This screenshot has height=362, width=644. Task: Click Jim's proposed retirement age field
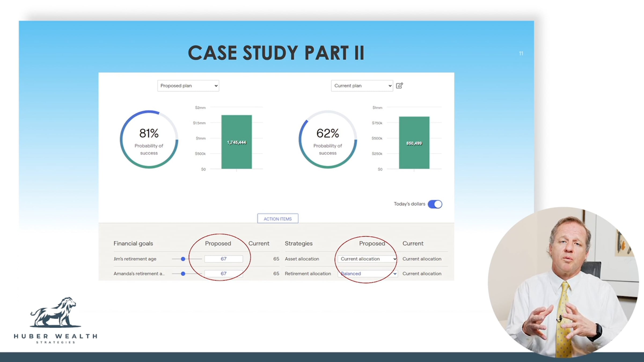point(224,259)
